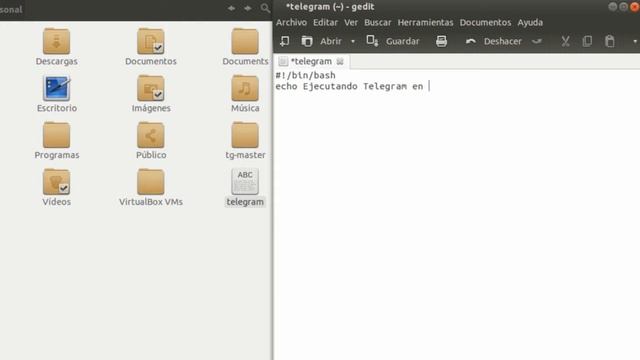
Task: Click the print icon in gedit toolbar
Action: click(441, 41)
